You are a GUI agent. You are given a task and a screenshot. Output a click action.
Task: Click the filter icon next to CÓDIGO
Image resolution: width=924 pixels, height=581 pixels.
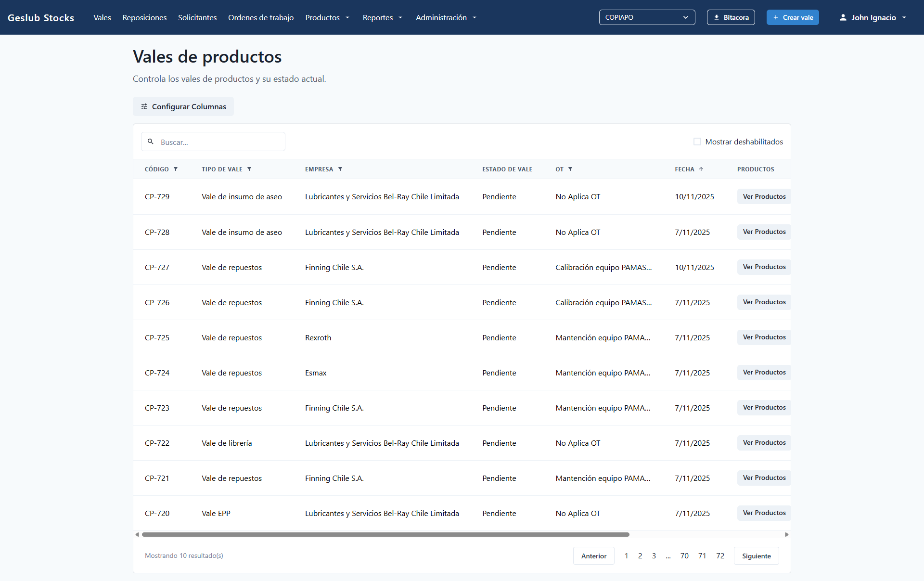click(x=176, y=169)
